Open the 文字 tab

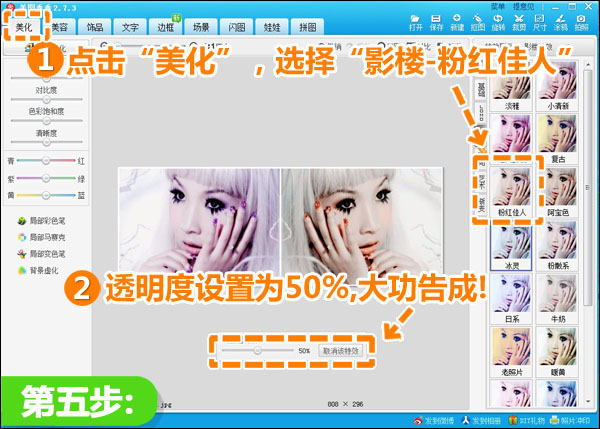coord(130,27)
